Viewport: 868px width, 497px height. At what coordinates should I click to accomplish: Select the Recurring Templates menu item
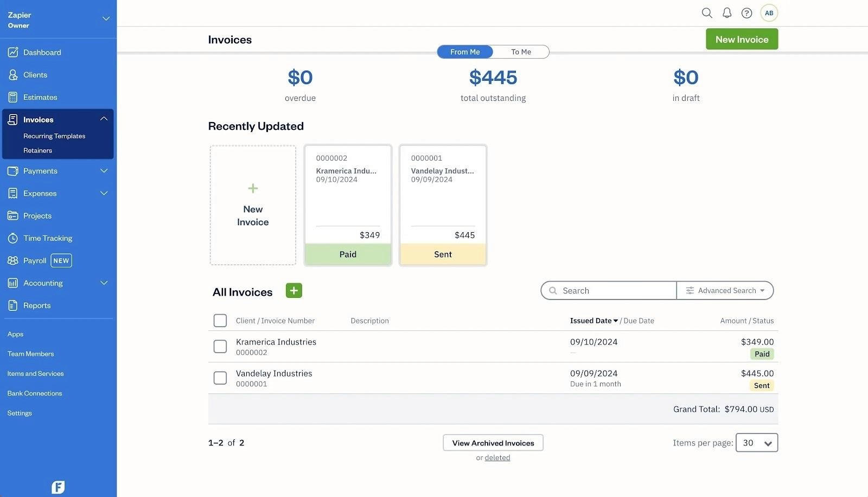click(54, 136)
